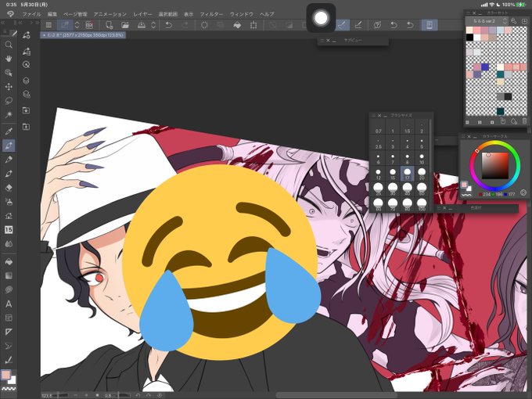Viewport: 532px width, 399px height.
Task: Click stepper arrows next to Save icon
Action: point(153,25)
